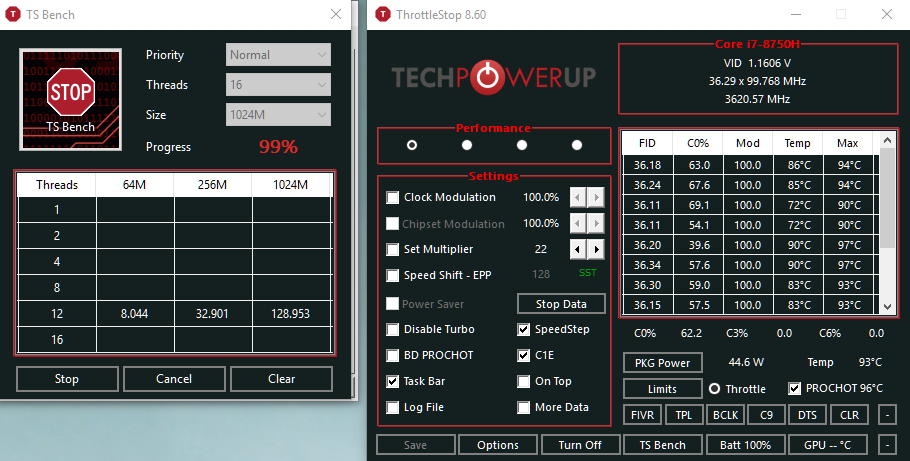This screenshot has height=461, width=910.
Task: Increase Clock Modulation with right arrow
Action: pos(596,197)
